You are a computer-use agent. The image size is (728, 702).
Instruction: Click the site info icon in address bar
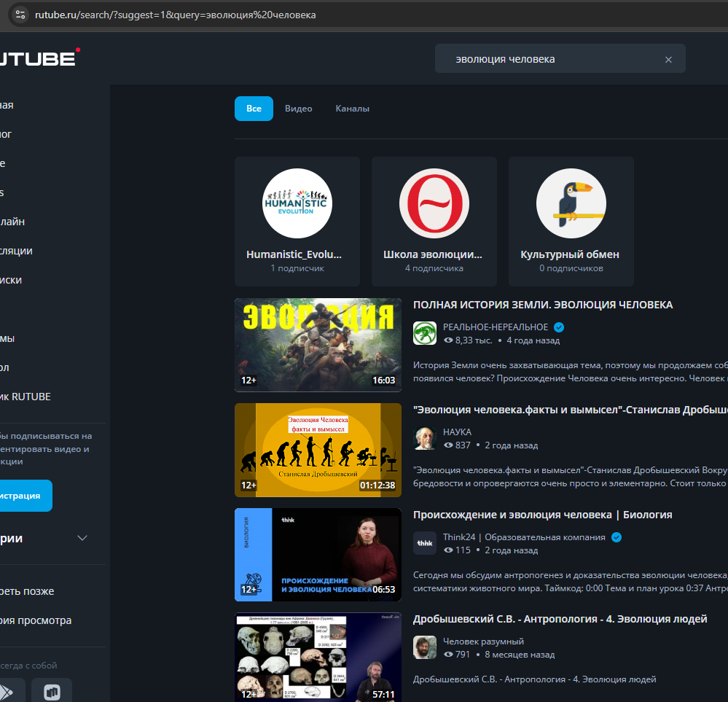tap(20, 15)
